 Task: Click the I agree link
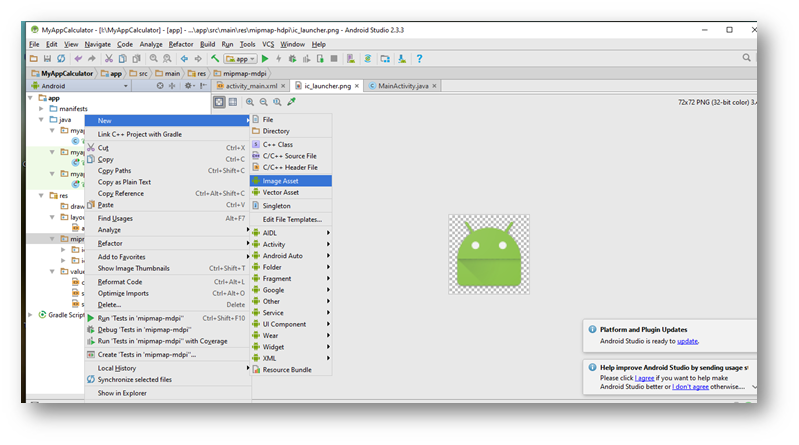click(644, 378)
